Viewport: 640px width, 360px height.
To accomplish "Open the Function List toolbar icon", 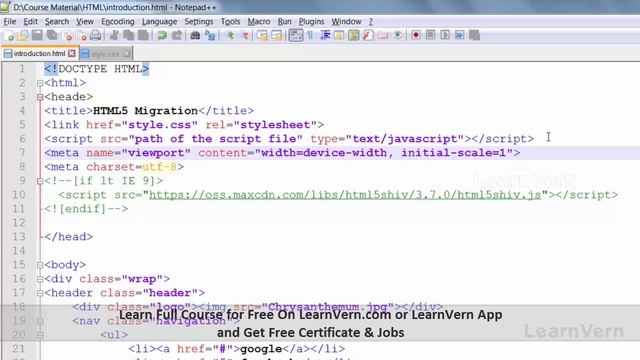I will click(368, 36).
